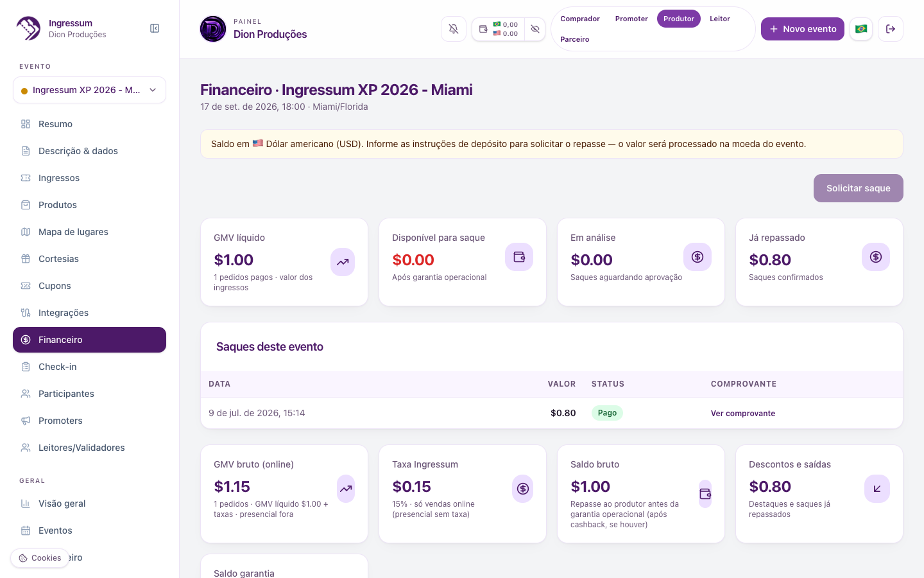Open the Participantes section
Viewport: 924px width, 578px height.
click(x=89, y=394)
